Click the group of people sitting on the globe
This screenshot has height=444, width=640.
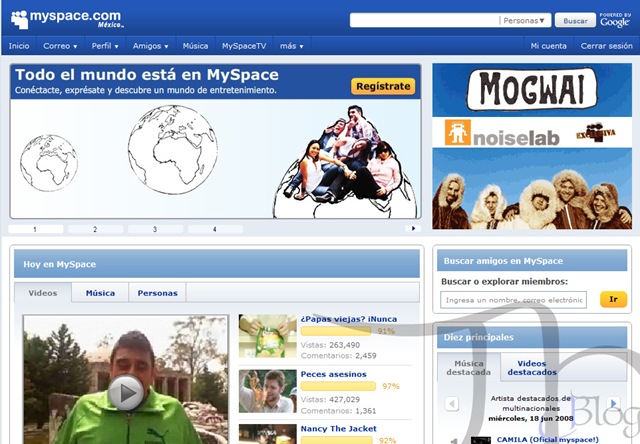[343, 155]
